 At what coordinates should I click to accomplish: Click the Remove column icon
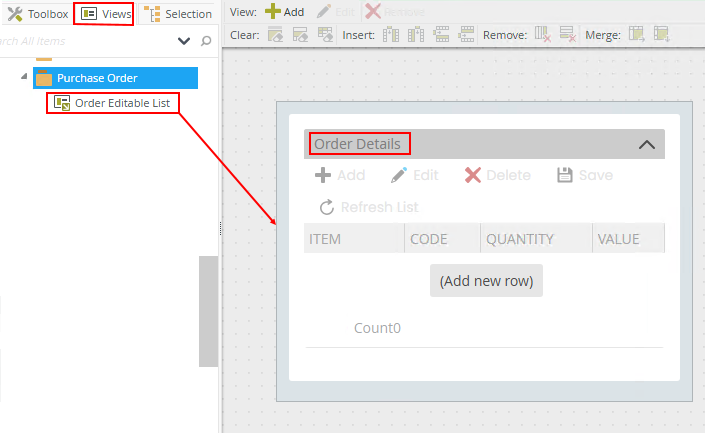[543, 35]
